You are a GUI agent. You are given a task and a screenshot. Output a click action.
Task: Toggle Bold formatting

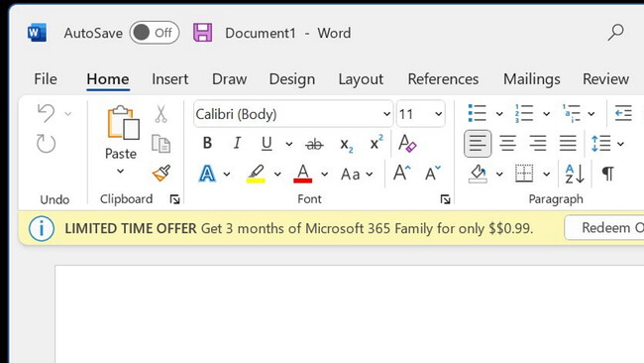click(x=207, y=143)
